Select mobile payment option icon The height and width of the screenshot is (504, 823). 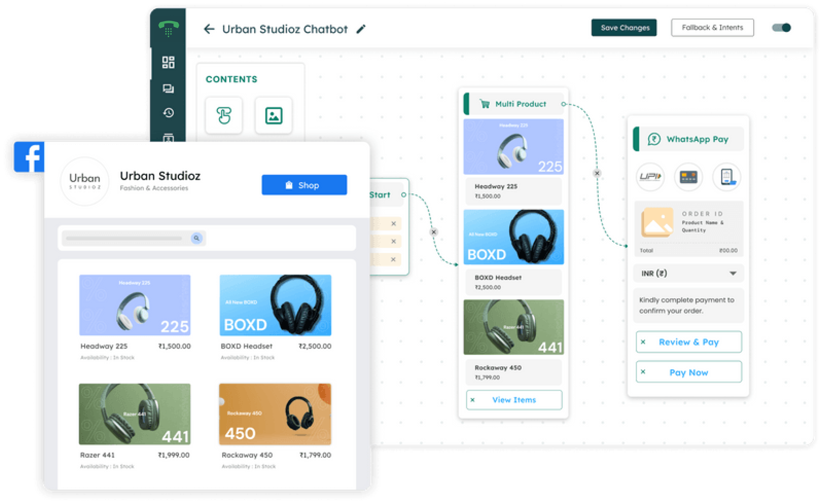[727, 177]
